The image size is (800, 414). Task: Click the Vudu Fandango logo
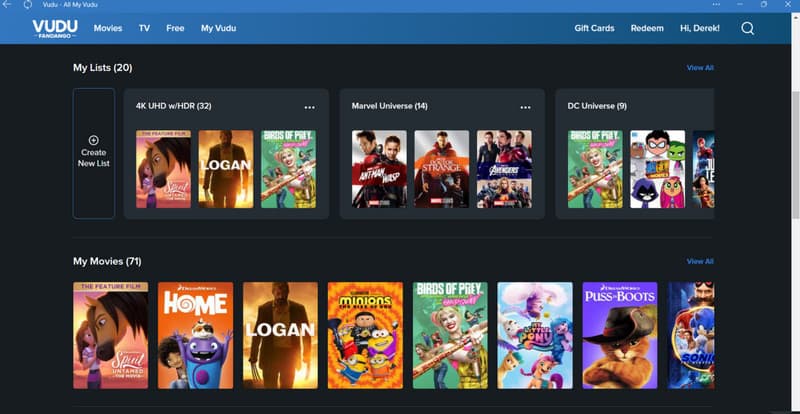click(x=55, y=29)
